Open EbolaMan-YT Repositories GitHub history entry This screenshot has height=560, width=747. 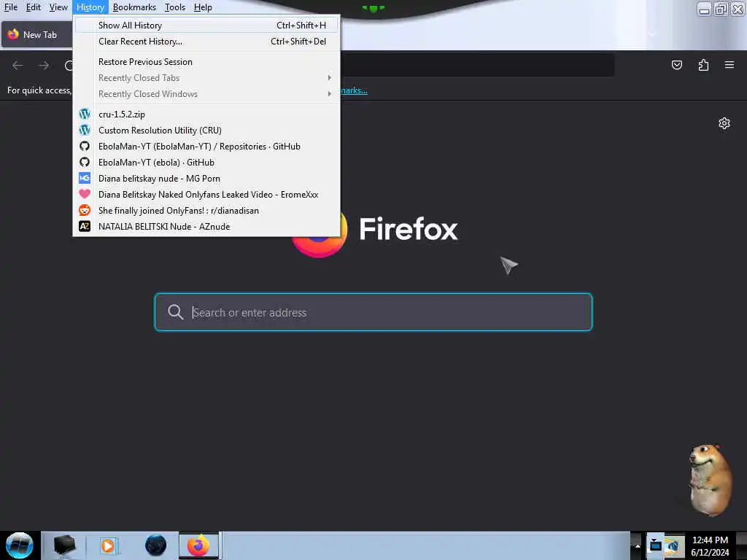(206, 146)
